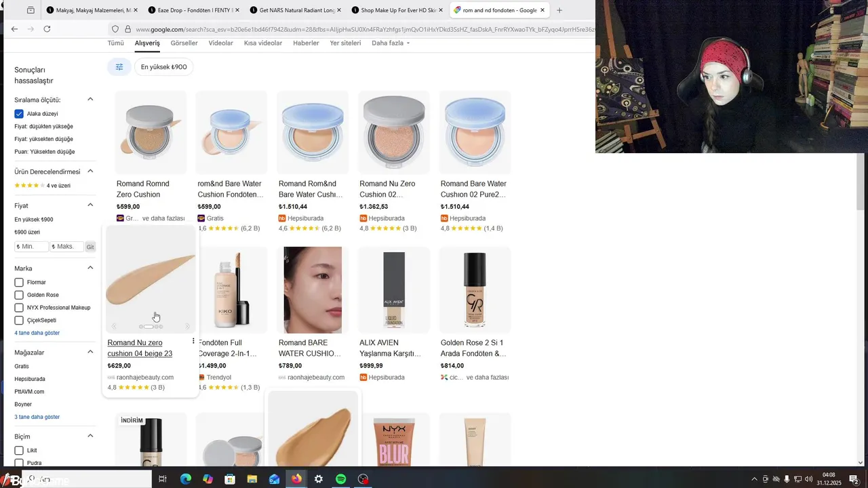Check the Pudra format filter
Screen dimensions: 868x488
(x=19, y=463)
